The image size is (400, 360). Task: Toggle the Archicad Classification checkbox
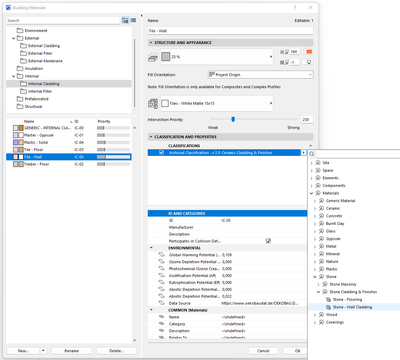(162, 153)
